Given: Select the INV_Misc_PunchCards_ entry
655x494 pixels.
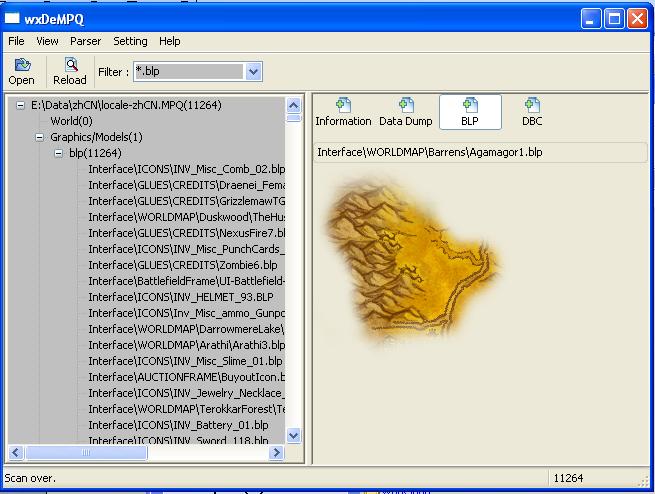Looking at the screenshot, I should [186, 249].
